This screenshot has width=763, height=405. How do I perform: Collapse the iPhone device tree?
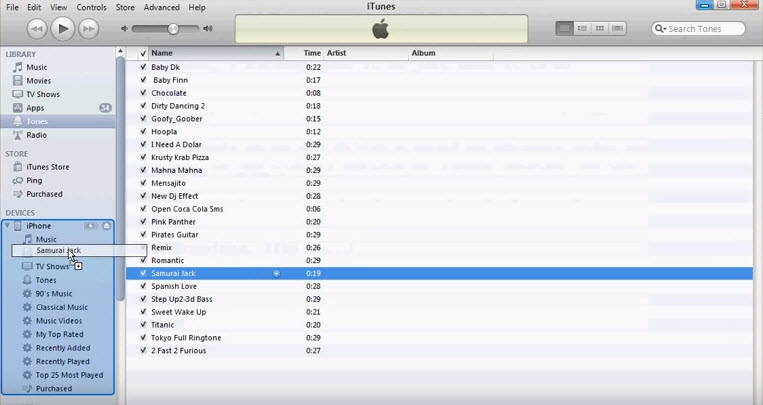pyautogui.click(x=7, y=225)
